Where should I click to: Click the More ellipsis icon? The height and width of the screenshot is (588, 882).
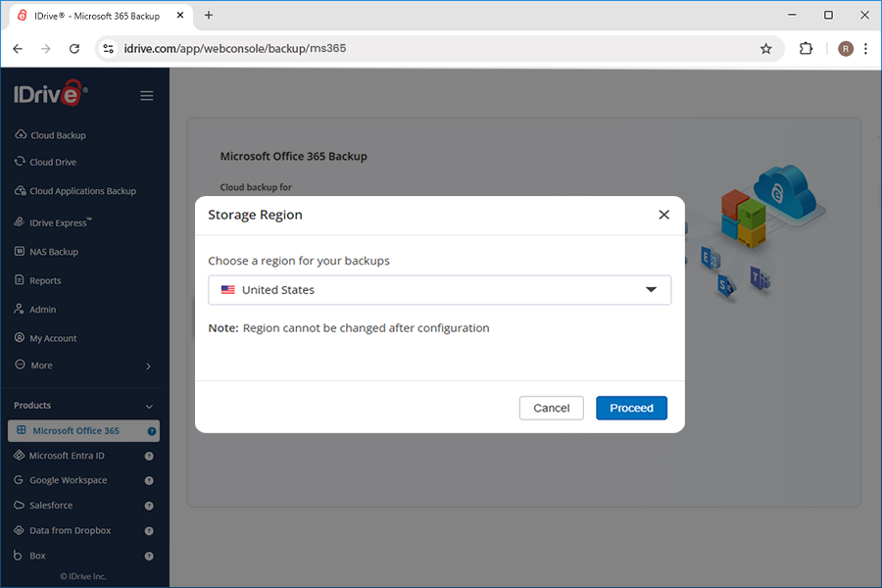point(20,365)
